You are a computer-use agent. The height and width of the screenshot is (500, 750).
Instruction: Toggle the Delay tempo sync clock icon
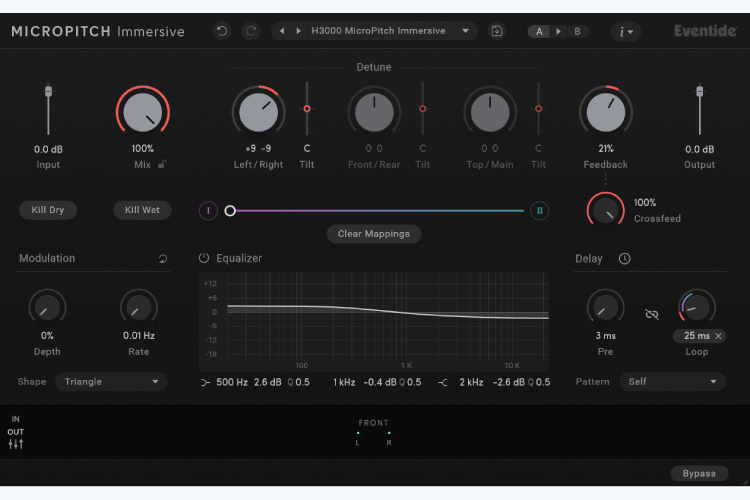[624, 259]
